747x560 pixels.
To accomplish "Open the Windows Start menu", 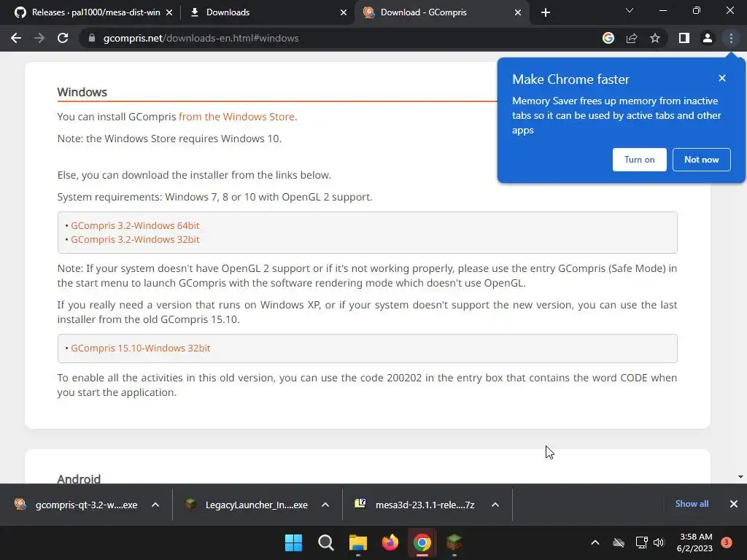I will [293, 542].
